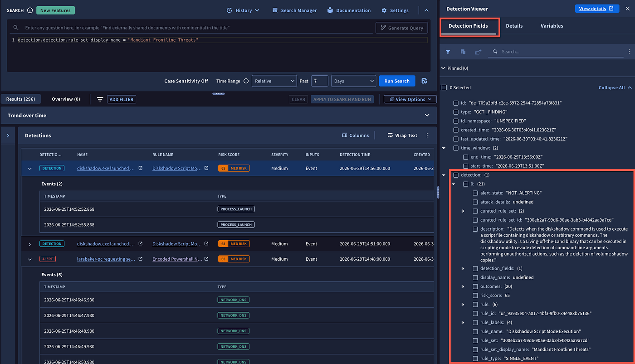635x364 pixels.
Task: Click the ADD FILTER button
Action: tap(121, 99)
